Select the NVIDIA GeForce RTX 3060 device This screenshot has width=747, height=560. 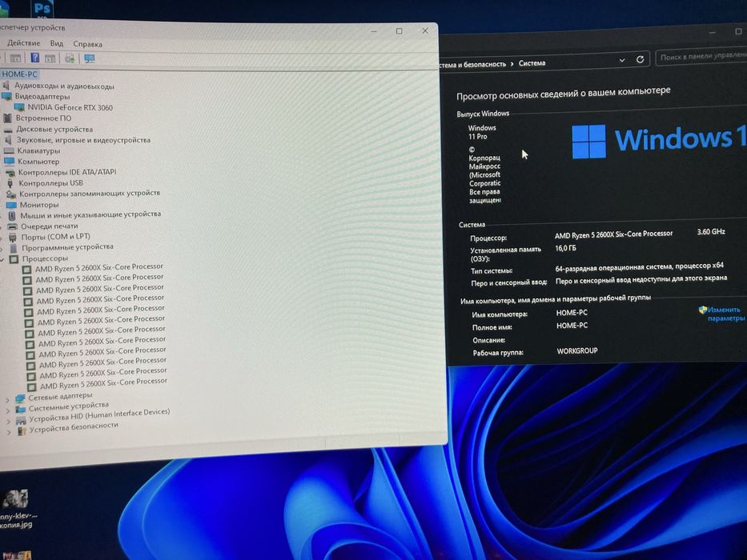click(x=70, y=107)
